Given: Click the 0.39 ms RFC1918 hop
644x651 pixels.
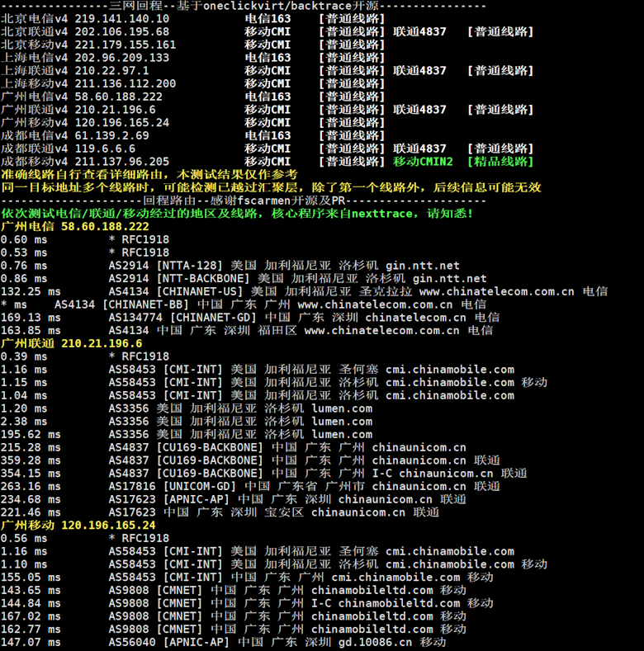Looking at the screenshot, I should point(85,356).
